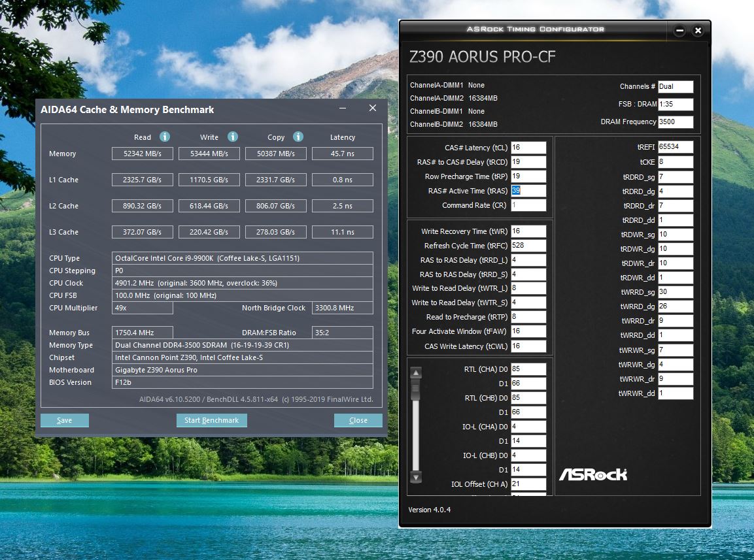Click ChannelA-DIMM2 16384MB entry
Image resolution: width=754 pixels, height=560 pixels.
pos(453,98)
